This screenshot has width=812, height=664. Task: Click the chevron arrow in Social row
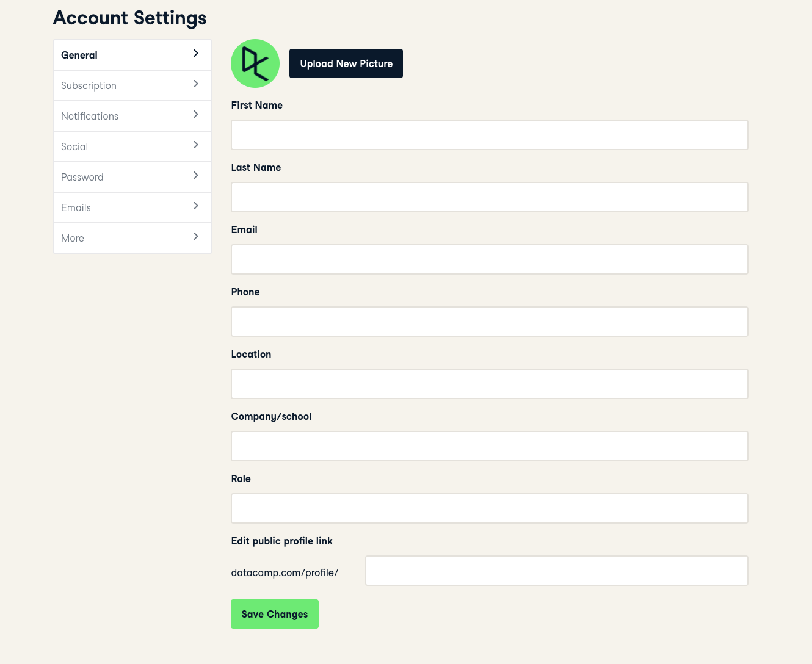196,145
